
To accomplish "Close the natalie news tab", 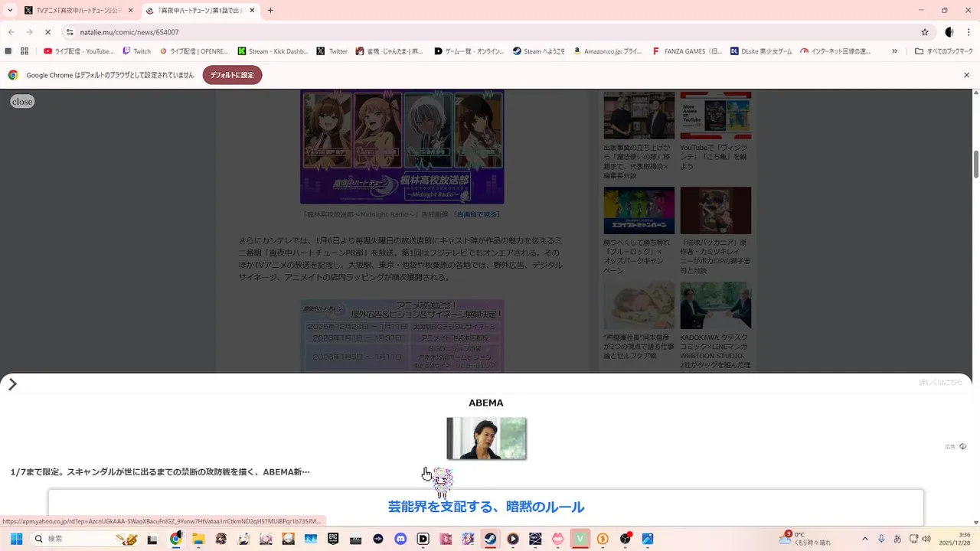I will (252, 11).
